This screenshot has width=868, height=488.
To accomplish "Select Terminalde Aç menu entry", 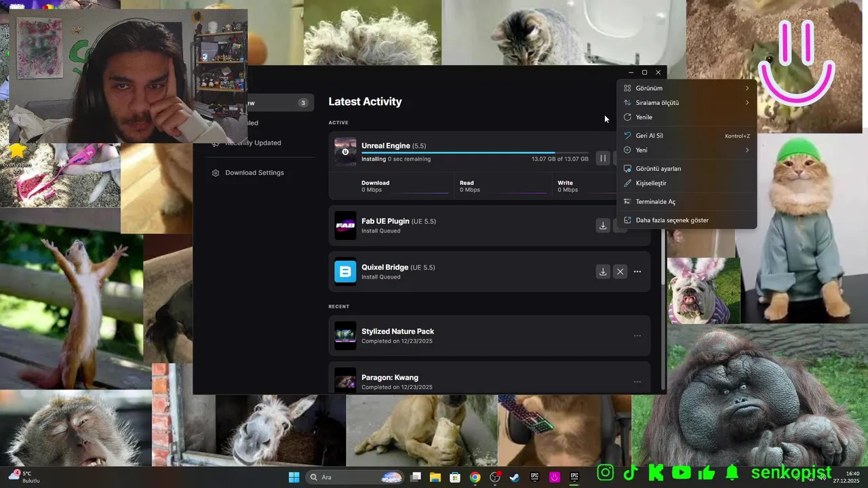I will click(x=686, y=202).
